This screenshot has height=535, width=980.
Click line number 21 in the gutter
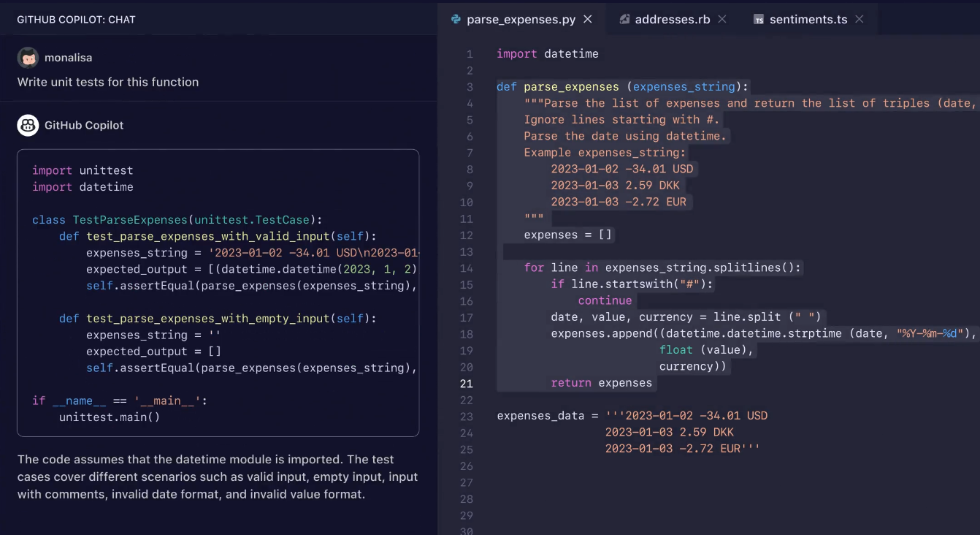coord(466,384)
